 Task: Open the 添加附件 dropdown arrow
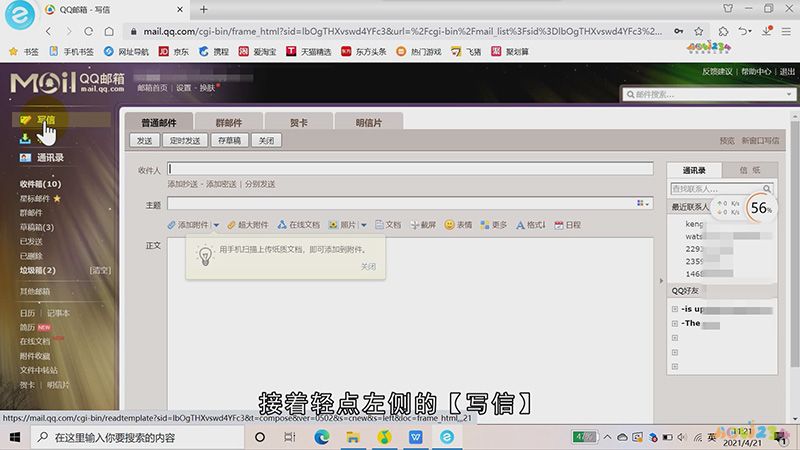tap(216, 225)
